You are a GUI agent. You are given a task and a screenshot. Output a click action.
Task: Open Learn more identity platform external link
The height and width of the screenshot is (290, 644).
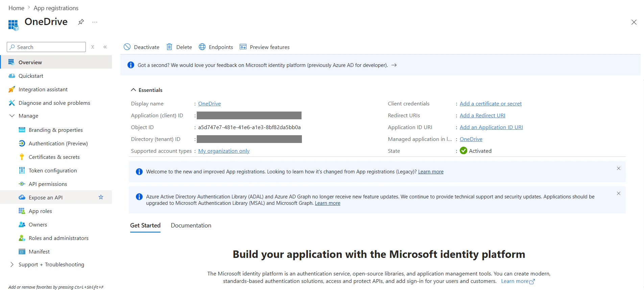point(518,281)
